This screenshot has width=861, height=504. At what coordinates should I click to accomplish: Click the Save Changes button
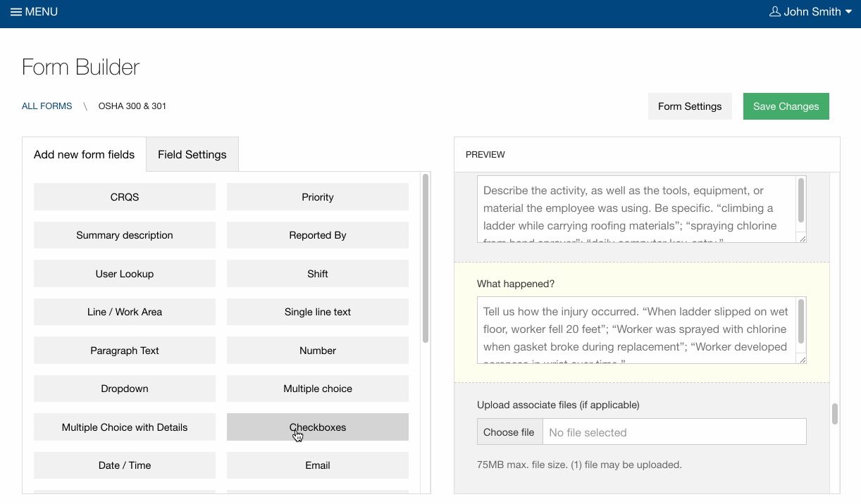point(786,106)
